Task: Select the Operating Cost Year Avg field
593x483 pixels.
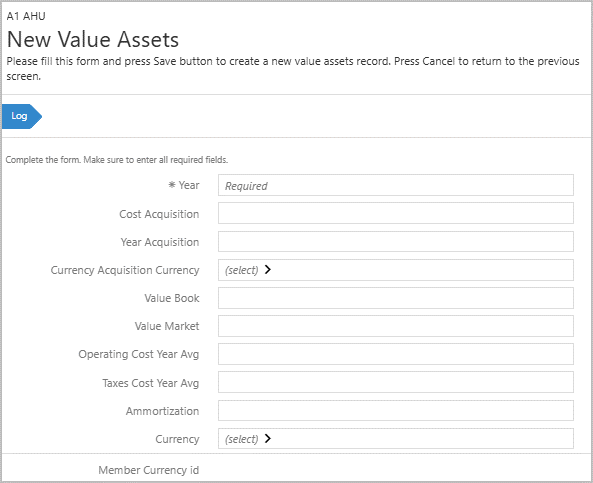Action: click(396, 354)
